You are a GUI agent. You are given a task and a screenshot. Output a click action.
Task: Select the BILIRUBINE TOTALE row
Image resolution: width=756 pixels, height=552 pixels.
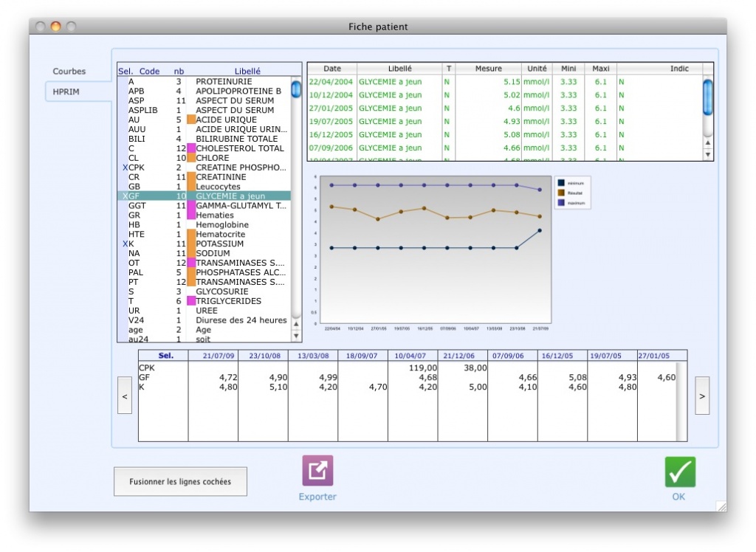[204, 139]
